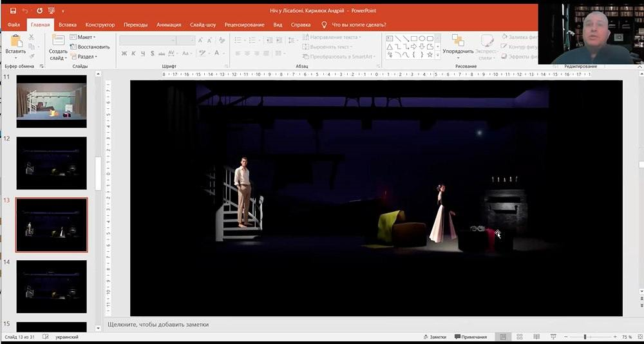Toggle bold Ж formatting

pyautogui.click(x=124, y=53)
